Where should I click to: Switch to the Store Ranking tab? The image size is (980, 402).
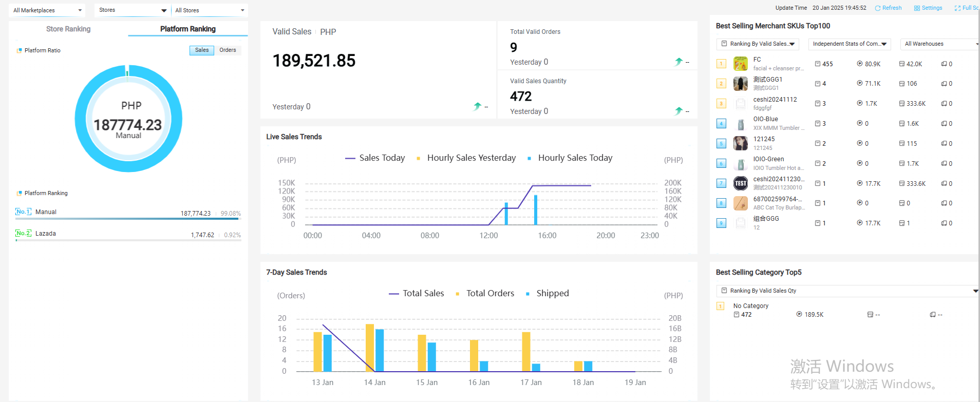68,29
